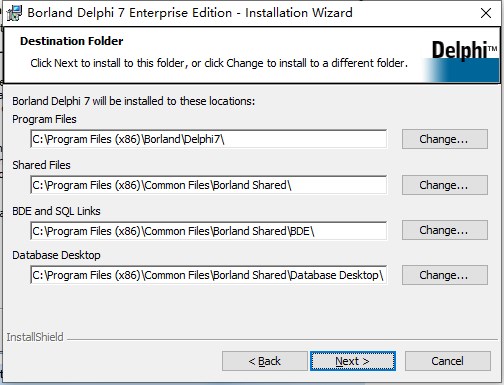Change the Database Desktop folder
This screenshot has height=385, width=504.
(x=445, y=275)
